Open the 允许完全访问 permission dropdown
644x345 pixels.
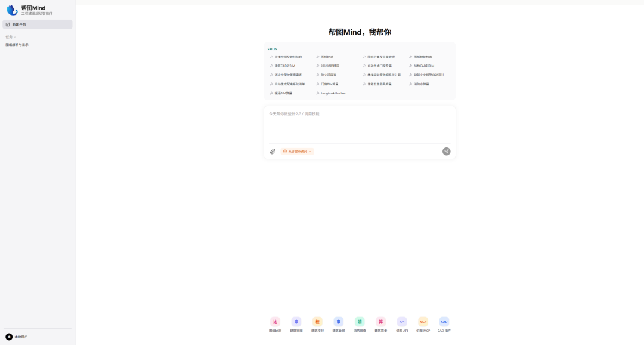tap(298, 152)
